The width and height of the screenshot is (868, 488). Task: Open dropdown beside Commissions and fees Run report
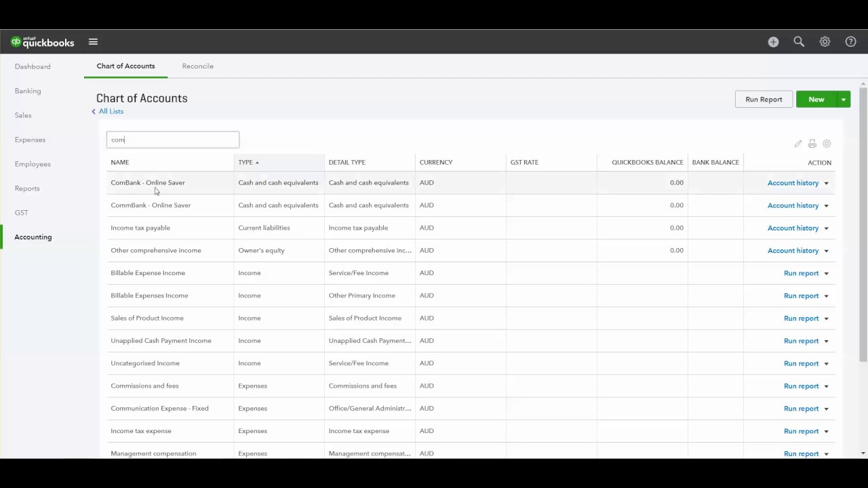(x=826, y=386)
